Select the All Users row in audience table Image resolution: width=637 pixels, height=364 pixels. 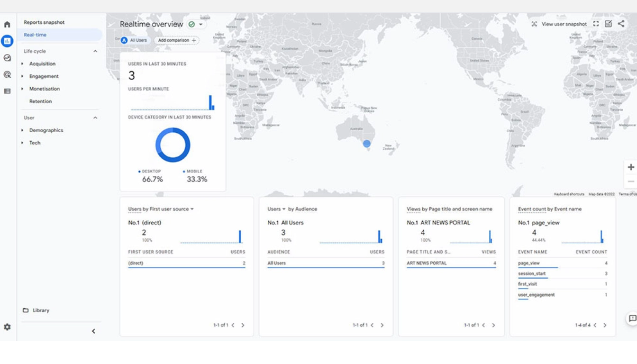pyautogui.click(x=326, y=263)
